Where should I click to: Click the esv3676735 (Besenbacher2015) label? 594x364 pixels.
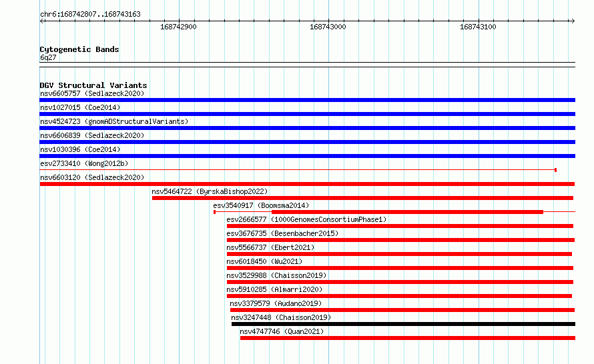[282, 233]
